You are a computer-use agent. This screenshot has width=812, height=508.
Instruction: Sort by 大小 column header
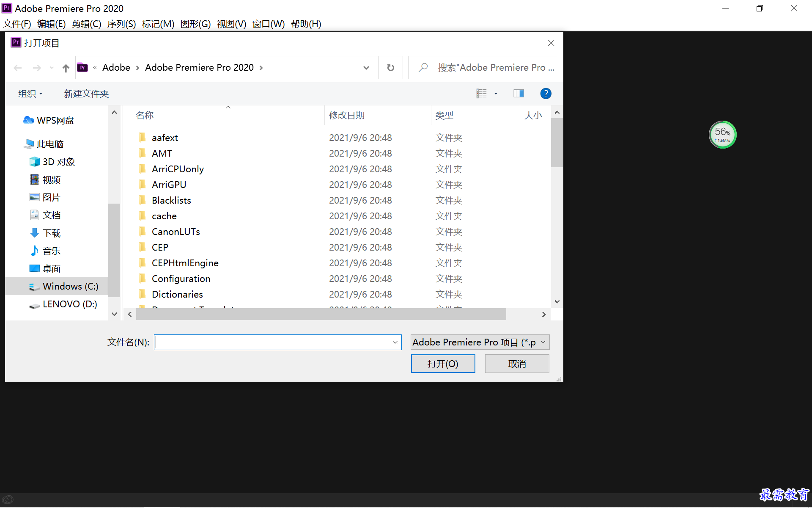tap(533, 115)
